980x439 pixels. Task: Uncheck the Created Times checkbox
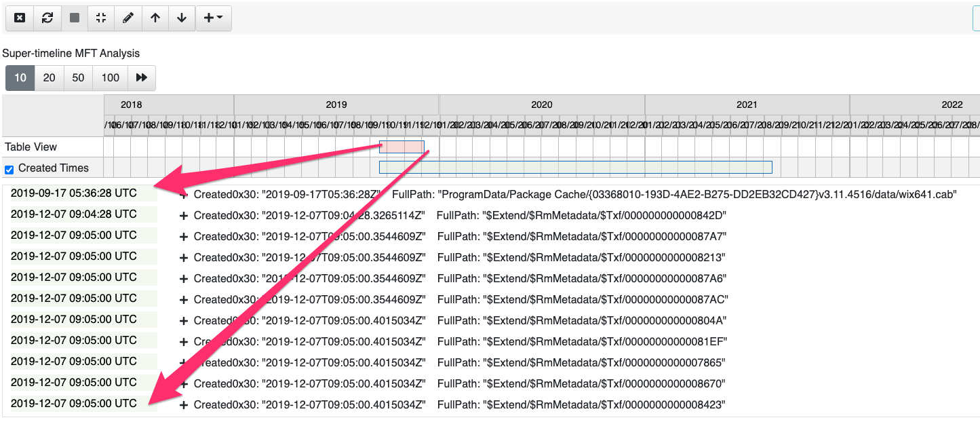tap(8, 168)
